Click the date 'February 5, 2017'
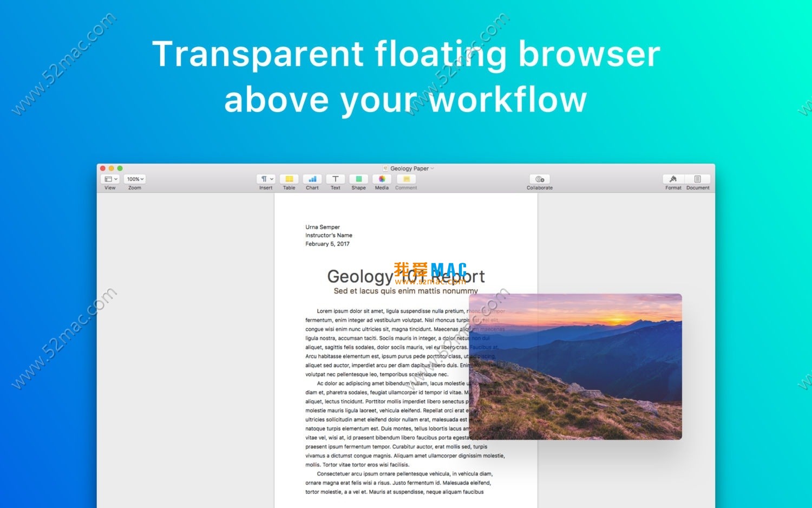812x508 pixels. (x=328, y=244)
